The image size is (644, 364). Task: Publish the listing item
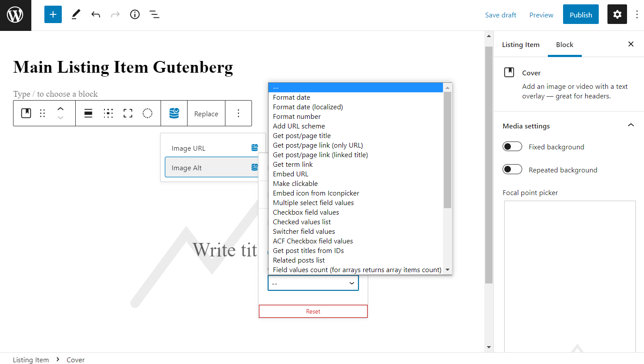581,14
